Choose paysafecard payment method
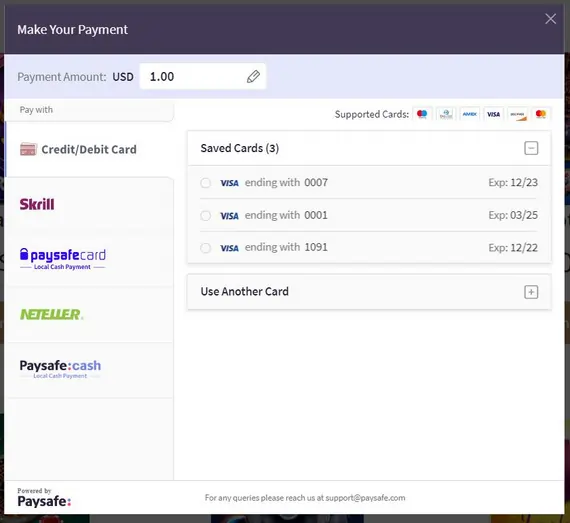Image resolution: width=570 pixels, height=523 pixels. pyautogui.click(x=89, y=259)
